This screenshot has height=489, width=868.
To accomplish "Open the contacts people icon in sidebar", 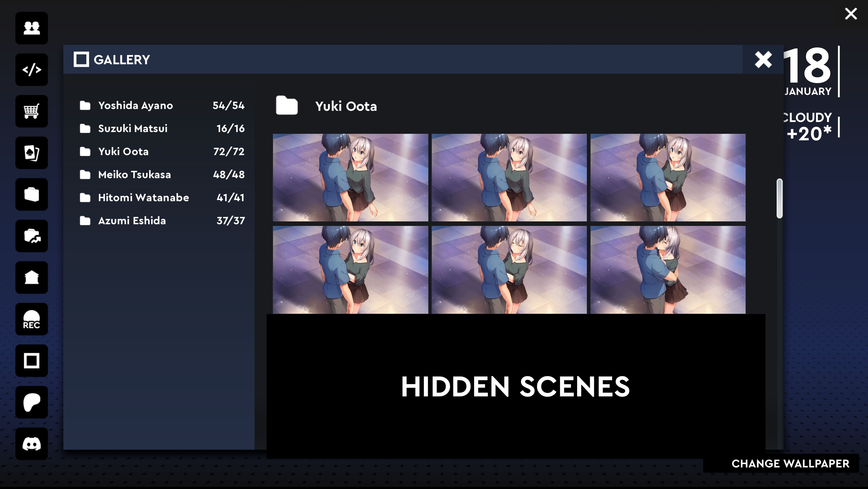I will (x=32, y=28).
